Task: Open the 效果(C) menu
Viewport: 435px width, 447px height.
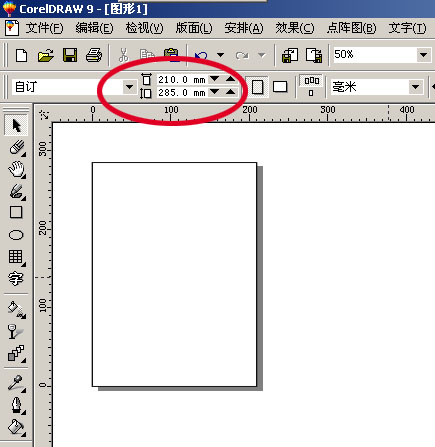Action: pos(295,28)
